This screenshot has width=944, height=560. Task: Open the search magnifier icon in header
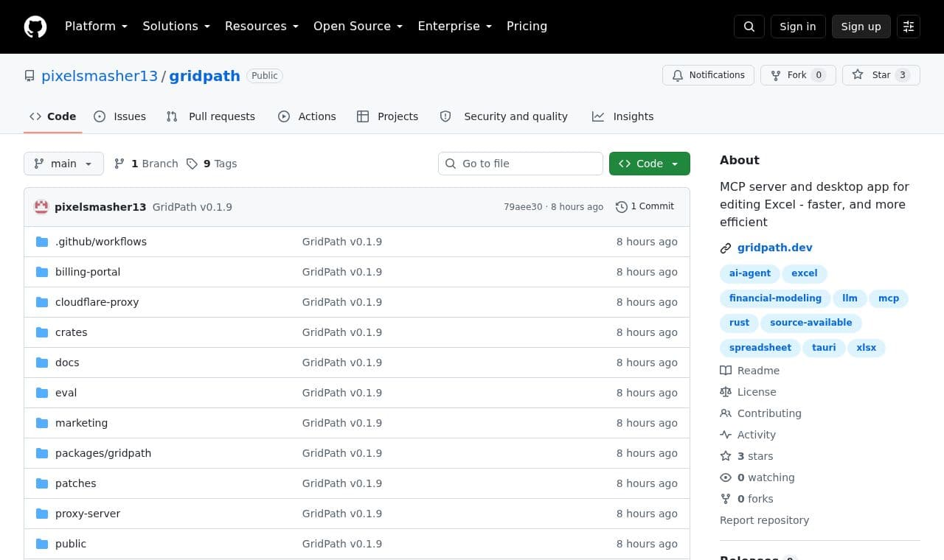click(749, 27)
